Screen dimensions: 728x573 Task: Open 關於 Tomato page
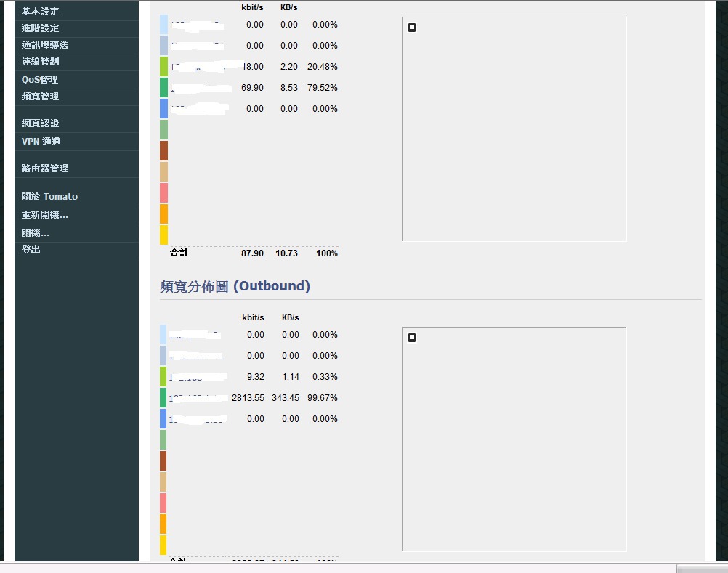point(49,196)
